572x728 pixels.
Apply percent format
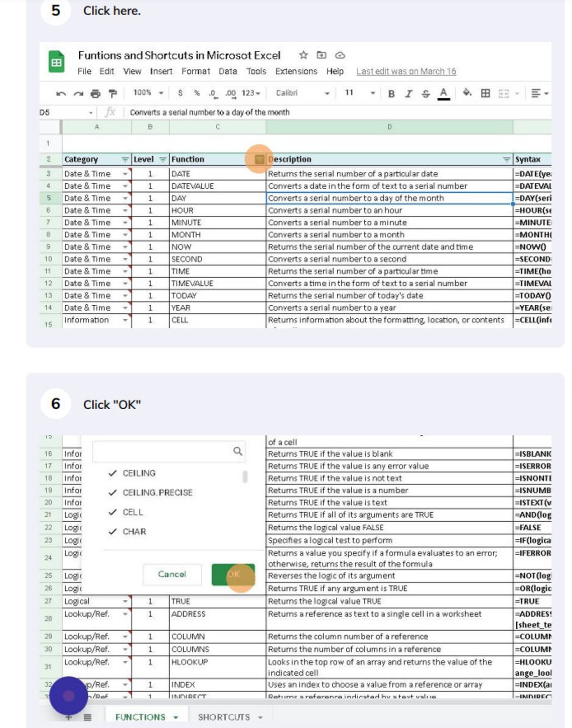click(x=198, y=93)
